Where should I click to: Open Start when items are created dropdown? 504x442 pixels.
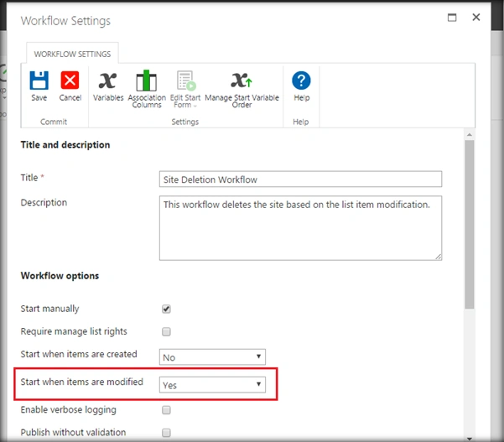click(212, 356)
